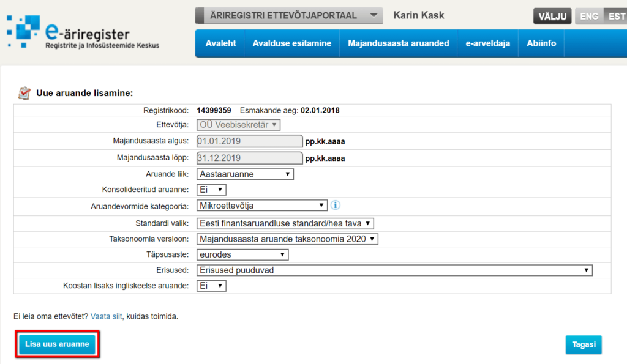
Task: Open the Taksonoomia versioon dropdown
Action: tap(287, 239)
